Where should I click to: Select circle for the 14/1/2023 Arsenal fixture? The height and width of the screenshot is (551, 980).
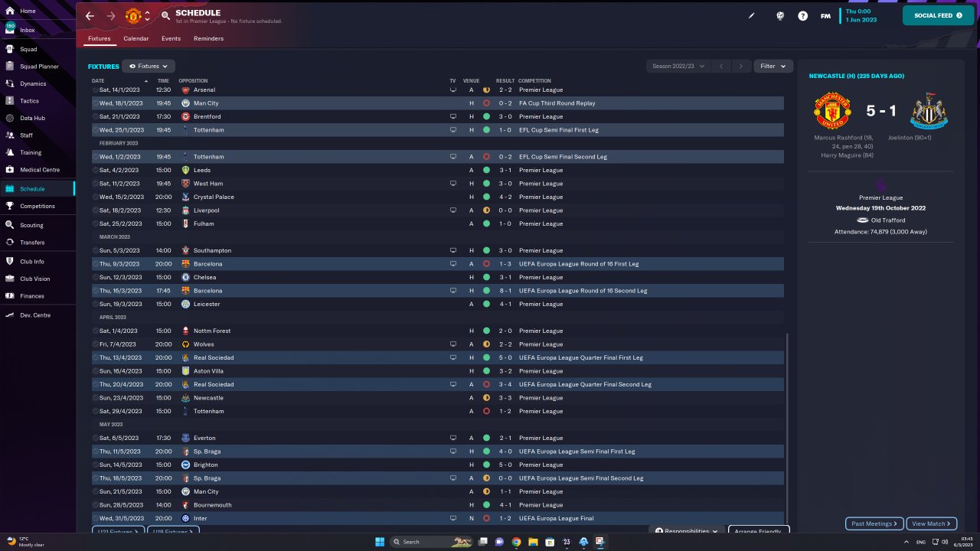click(x=96, y=90)
